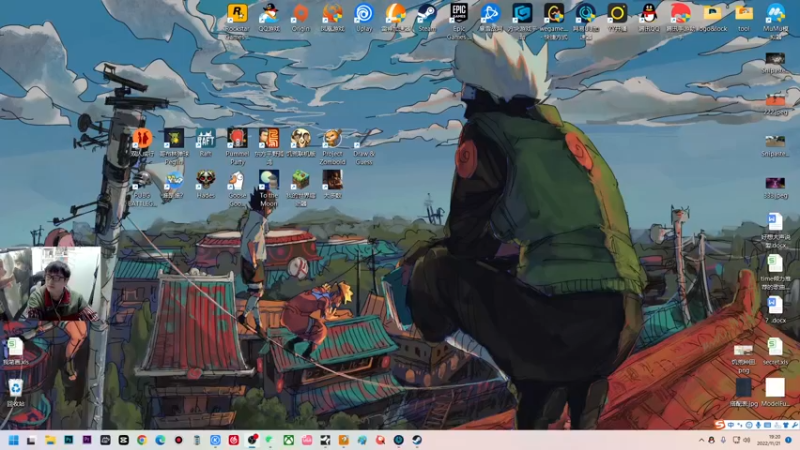Open the 222.jpeg image file

pyautogui.click(x=775, y=104)
